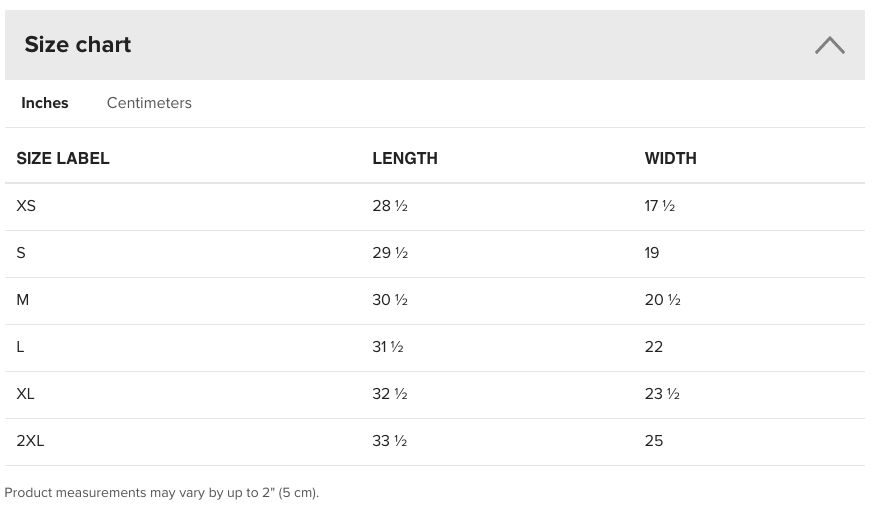
Task: Click the 17 ½ width value
Action: click(660, 206)
